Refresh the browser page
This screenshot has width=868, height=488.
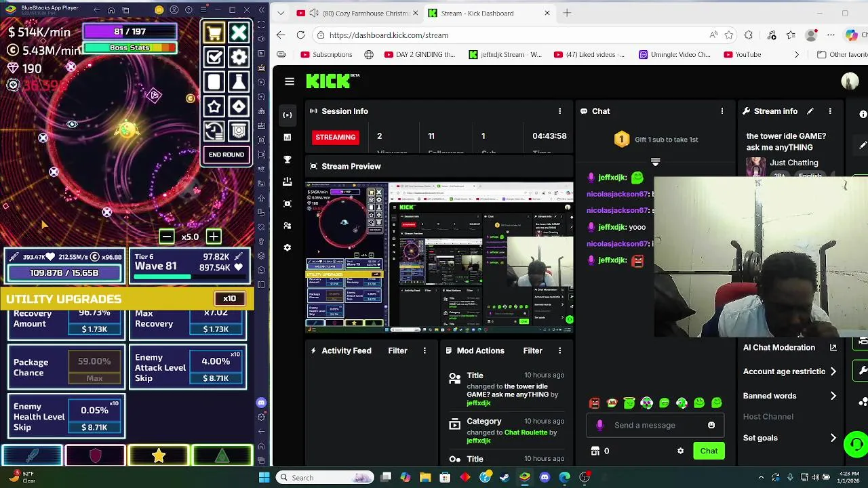(x=301, y=35)
